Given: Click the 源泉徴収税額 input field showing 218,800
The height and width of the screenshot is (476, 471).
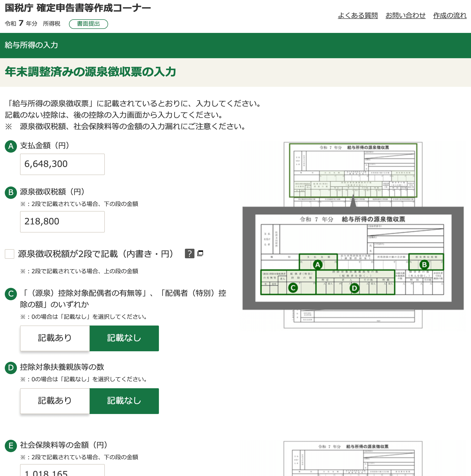Looking at the screenshot, I should tap(62, 222).
